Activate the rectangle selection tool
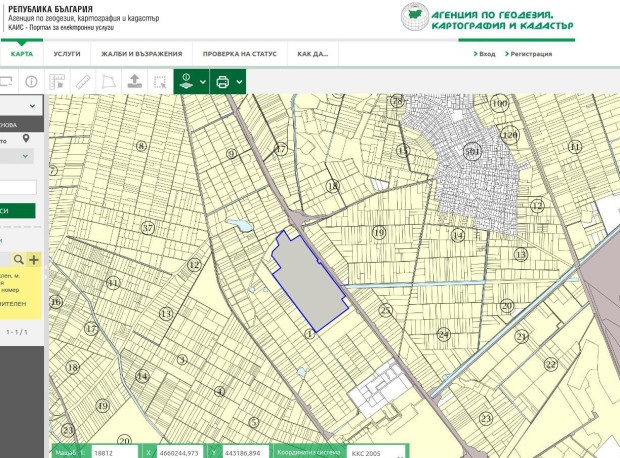 pyautogui.click(x=160, y=82)
